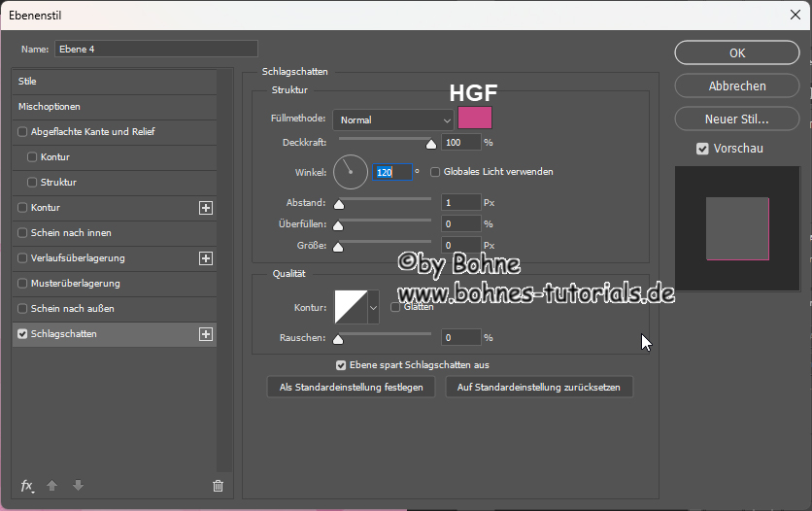Add another Kontur with plus icon
Image resolution: width=812 pixels, height=511 pixels.
pos(205,208)
